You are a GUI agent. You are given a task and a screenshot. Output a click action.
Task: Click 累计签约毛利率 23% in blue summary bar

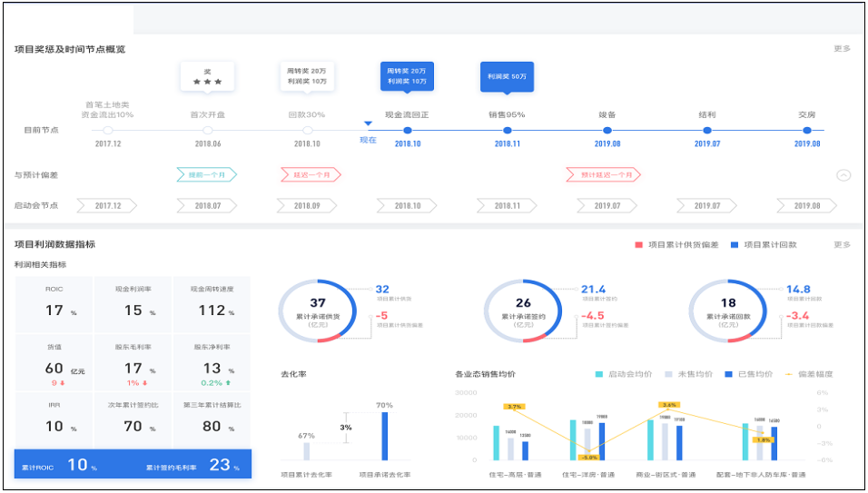(192, 465)
